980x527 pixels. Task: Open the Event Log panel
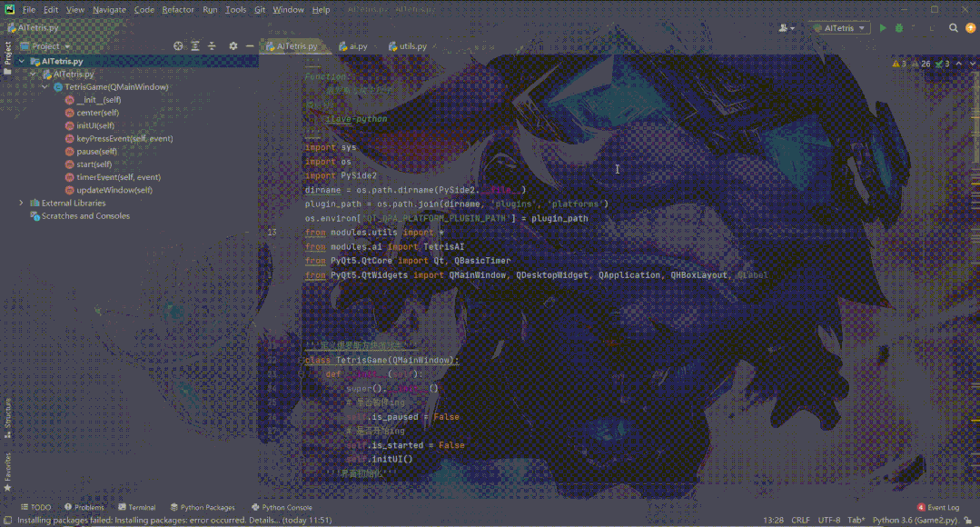[938, 508]
